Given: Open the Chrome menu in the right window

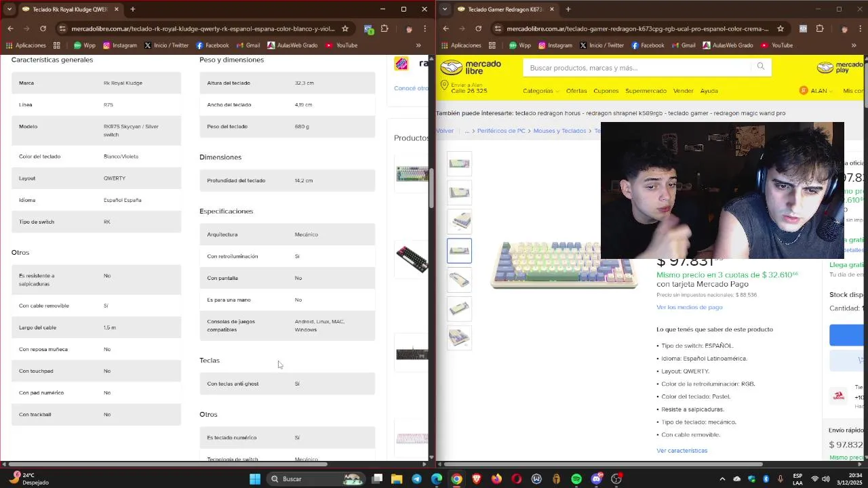Looking at the screenshot, I should coord(860,28).
